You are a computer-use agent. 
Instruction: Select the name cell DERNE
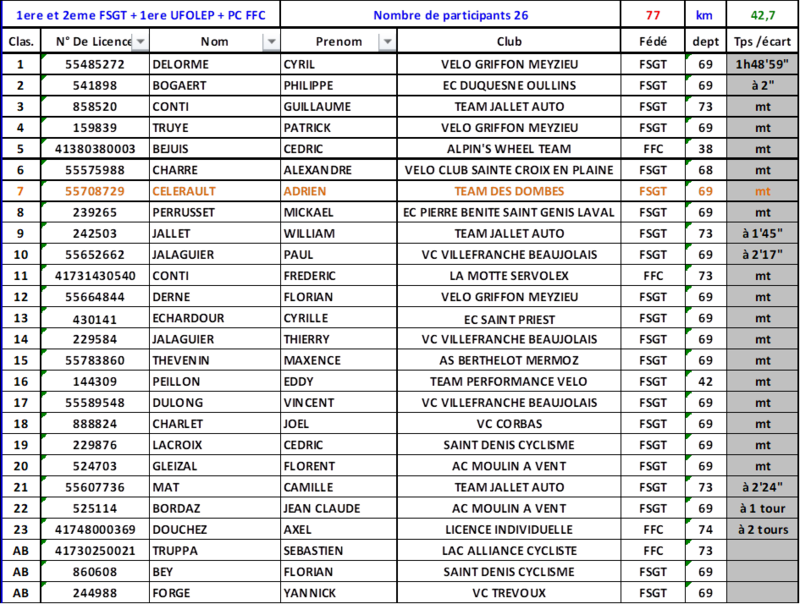pos(215,297)
